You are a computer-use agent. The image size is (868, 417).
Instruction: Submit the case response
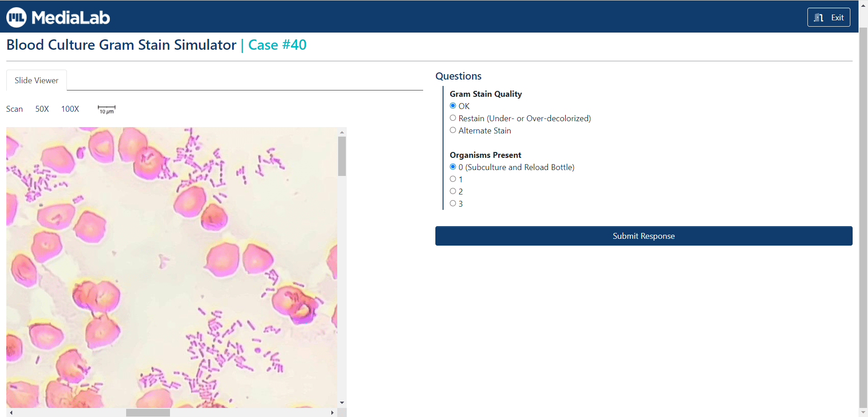click(x=643, y=236)
